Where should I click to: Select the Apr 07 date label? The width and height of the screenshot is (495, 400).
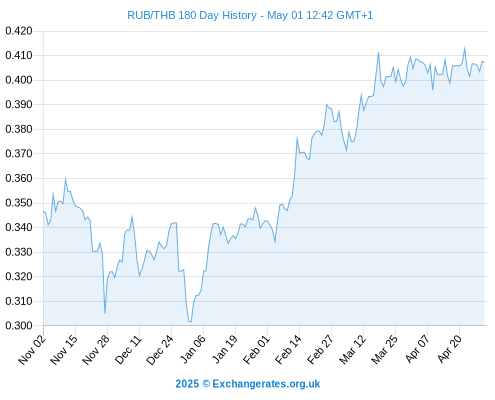pyautogui.click(x=417, y=349)
